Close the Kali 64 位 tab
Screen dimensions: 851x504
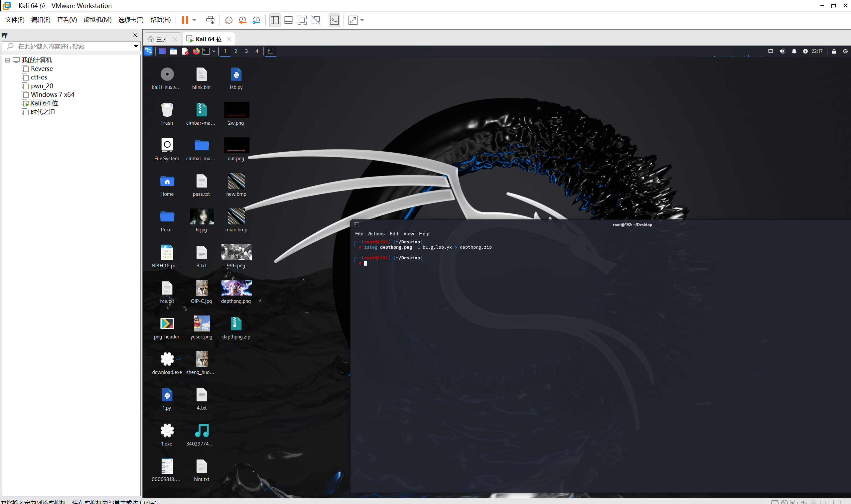(229, 39)
